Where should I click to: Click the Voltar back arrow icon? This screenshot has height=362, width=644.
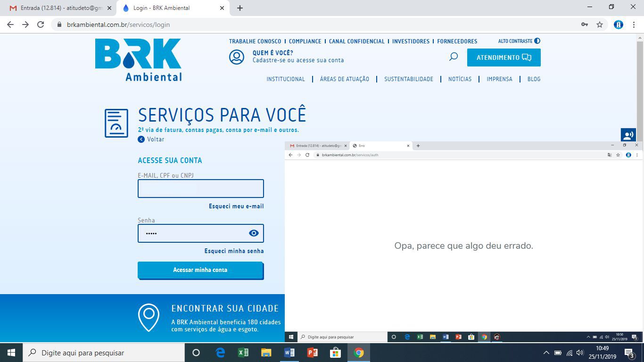pos(141,140)
